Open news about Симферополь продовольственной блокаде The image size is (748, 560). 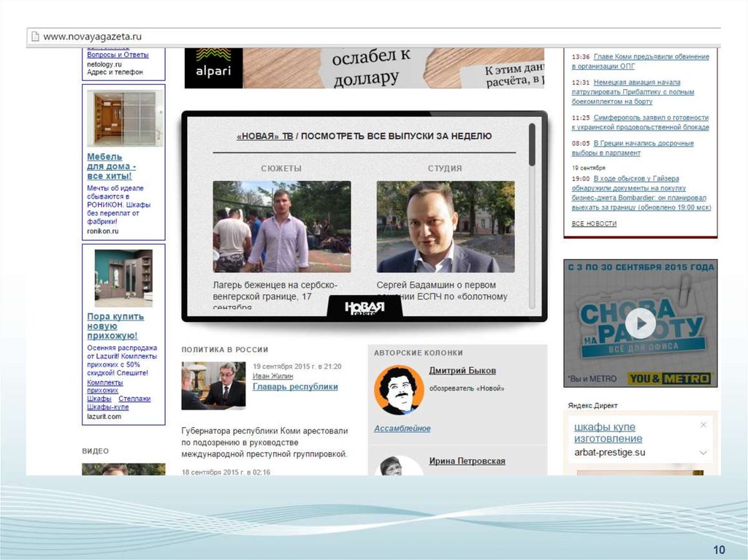click(x=640, y=123)
